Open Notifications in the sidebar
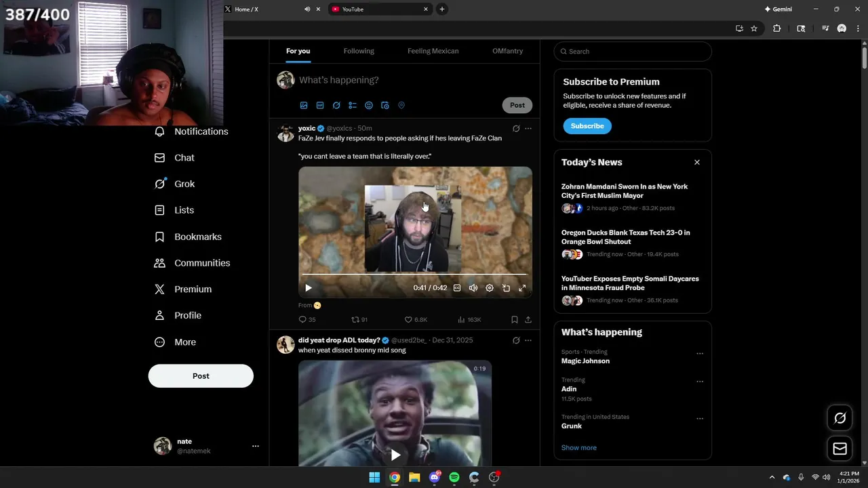Screen dimensions: 868x488 (192, 131)
